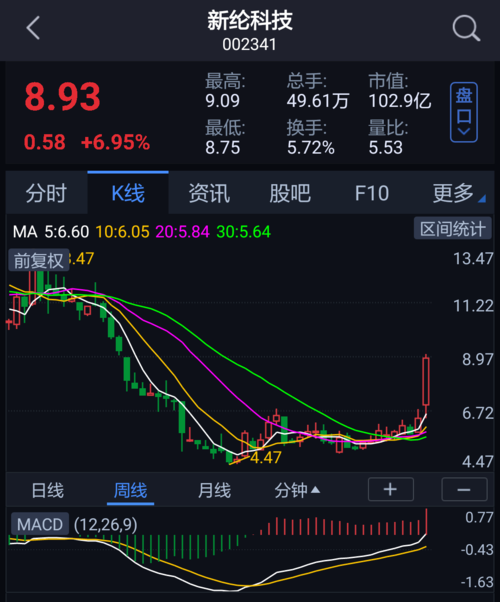Select the K线 tab
The width and height of the screenshot is (500, 602).
point(128,193)
